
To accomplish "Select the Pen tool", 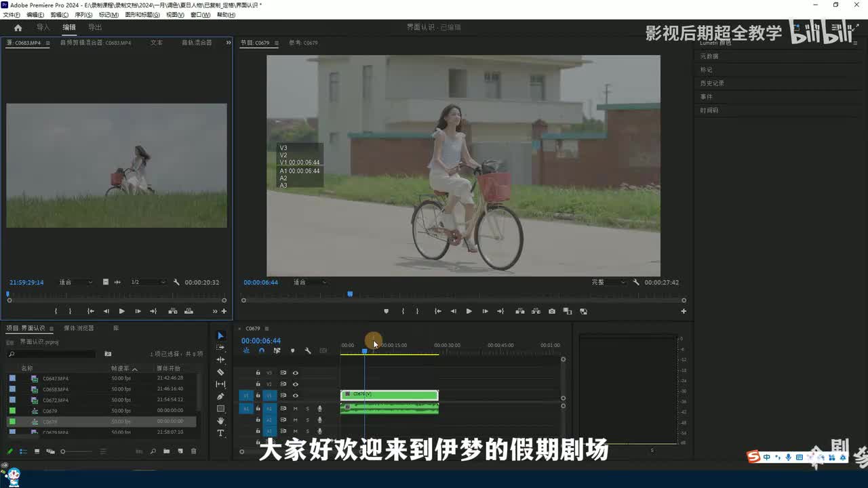I will click(220, 396).
